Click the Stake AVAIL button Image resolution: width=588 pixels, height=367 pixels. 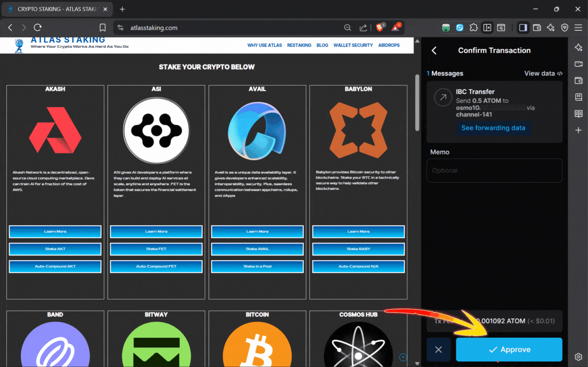point(257,249)
